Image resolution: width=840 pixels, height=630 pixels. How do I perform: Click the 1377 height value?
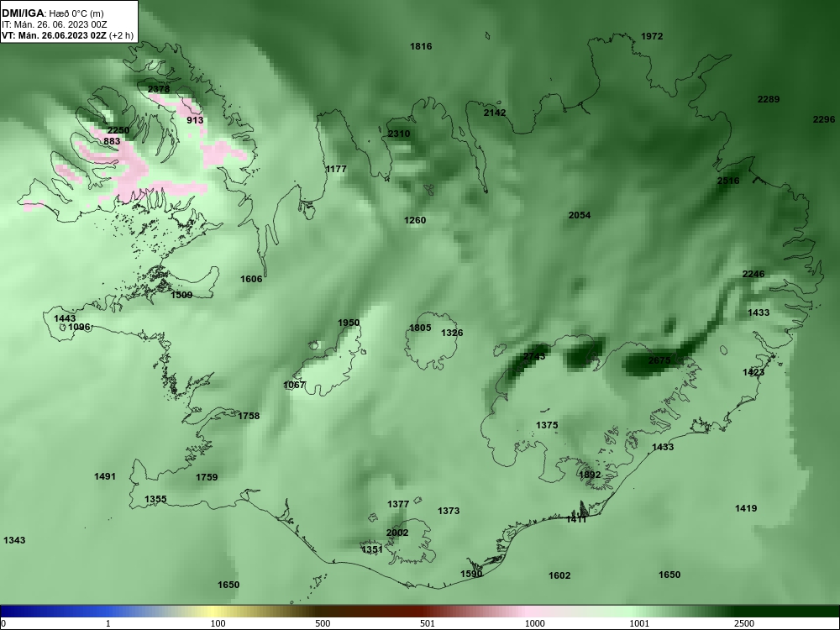click(x=398, y=504)
